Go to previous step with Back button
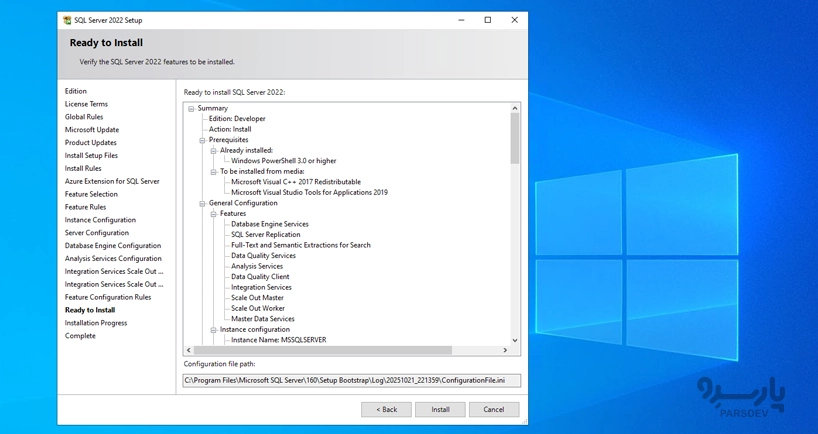818x434 pixels. coord(386,409)
